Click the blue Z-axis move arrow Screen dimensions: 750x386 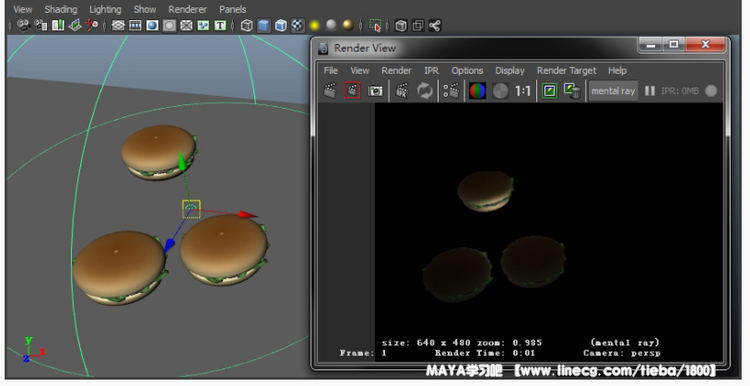coord(169,245)
